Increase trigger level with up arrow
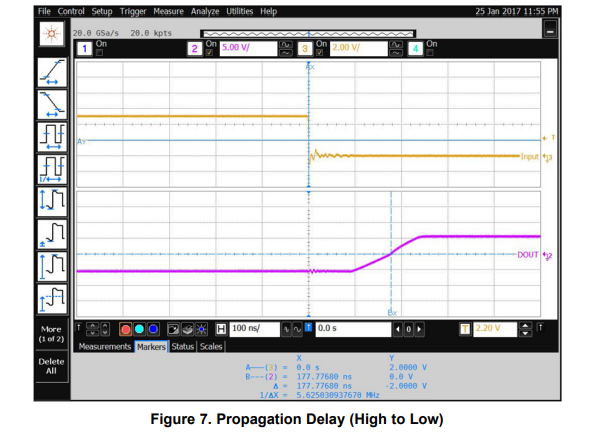Viewport: 595px width, 446px height. click(525, 326)
